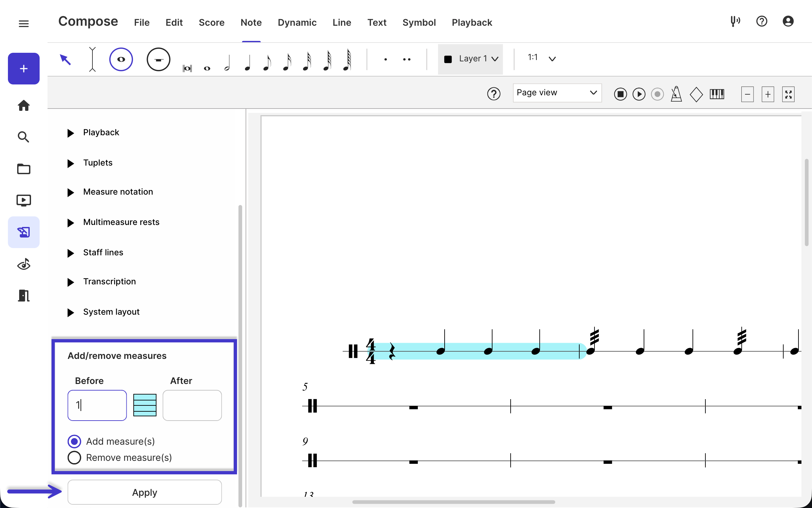Image resolution: width=812 pixels, height=508 pixels.
Task: Choose the half note duration
Action: click(227, 63)
